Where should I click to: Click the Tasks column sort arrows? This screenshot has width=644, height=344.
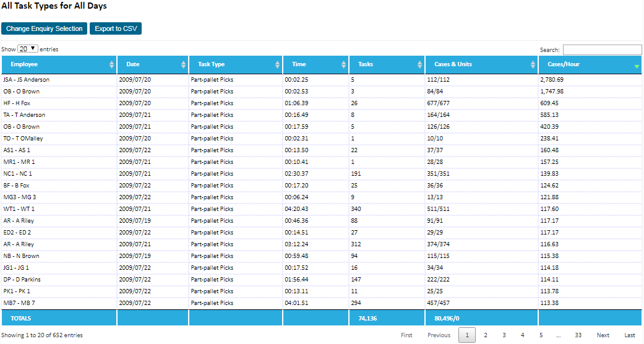[419, 64]
